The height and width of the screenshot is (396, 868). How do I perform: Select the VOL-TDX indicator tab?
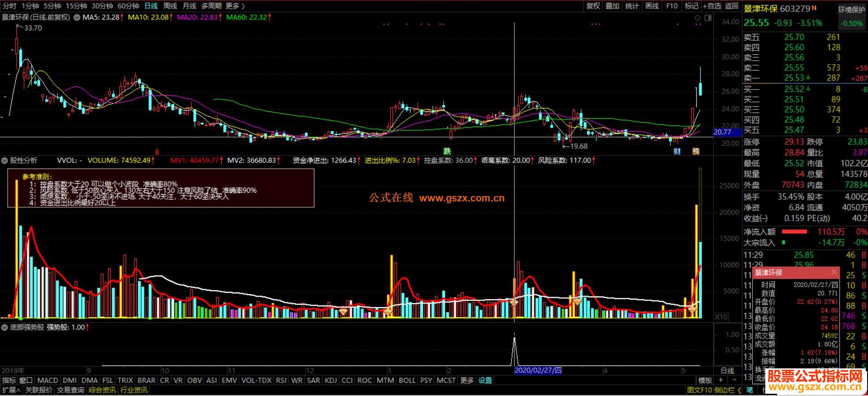pos(256,380)
